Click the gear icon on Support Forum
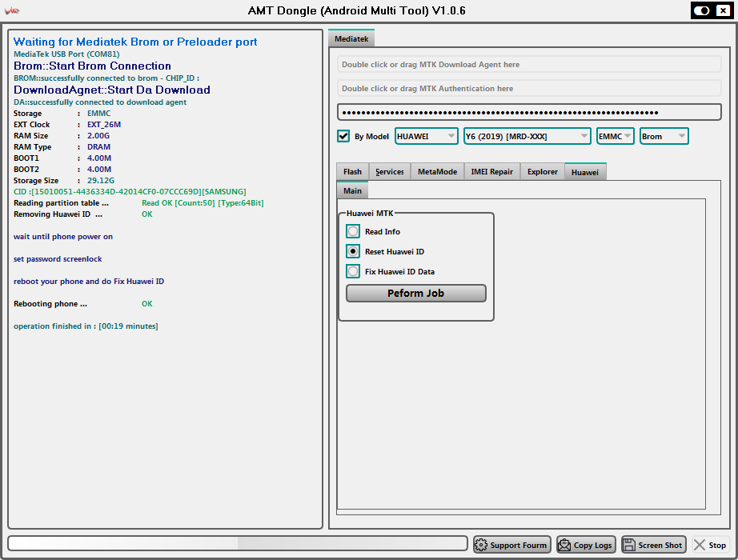The image size is (738, 560). 481,545
